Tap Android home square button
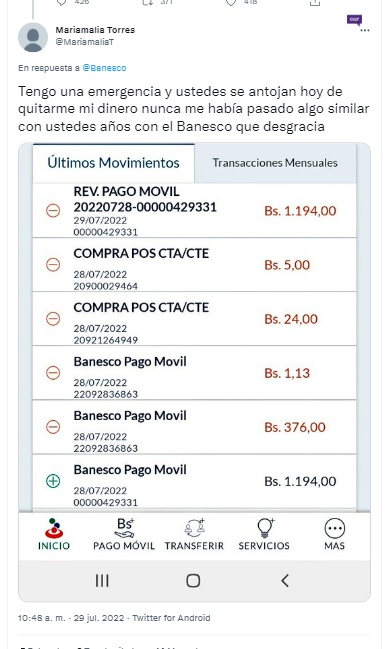 pyautogui.click(x=193, y=581)
